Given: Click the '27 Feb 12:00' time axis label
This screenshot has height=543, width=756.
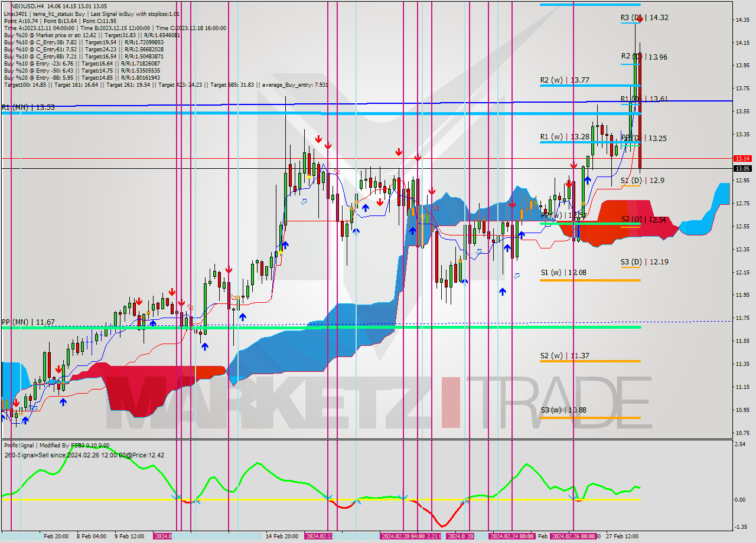Looking at the screenshot, I should click(x=621, y=537).
